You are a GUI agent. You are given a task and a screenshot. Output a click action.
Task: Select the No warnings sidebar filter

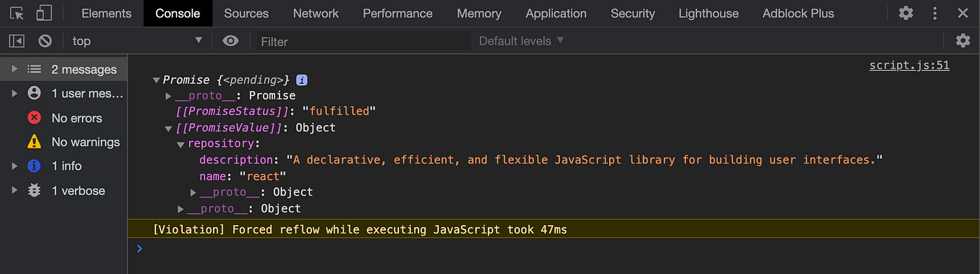click(64, 142)
